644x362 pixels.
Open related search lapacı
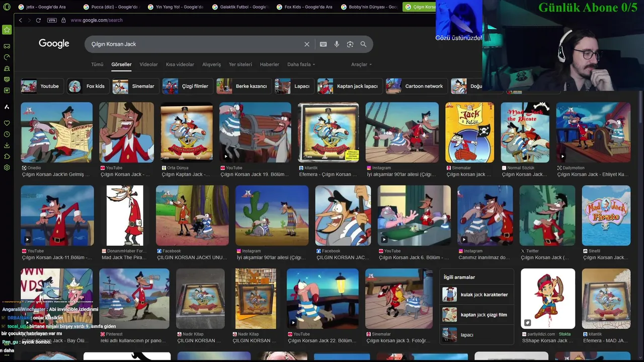click(476, 335)
